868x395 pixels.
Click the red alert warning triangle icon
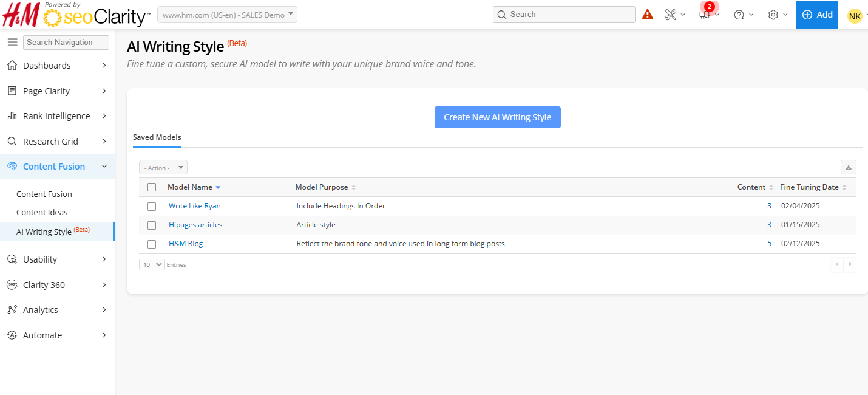tap(648, 15)
